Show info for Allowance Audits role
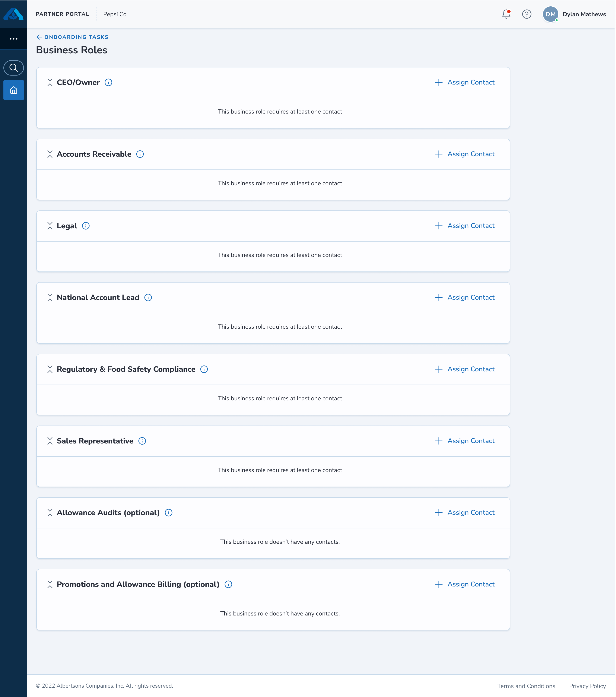616x697 pixels. pos(169,513)
